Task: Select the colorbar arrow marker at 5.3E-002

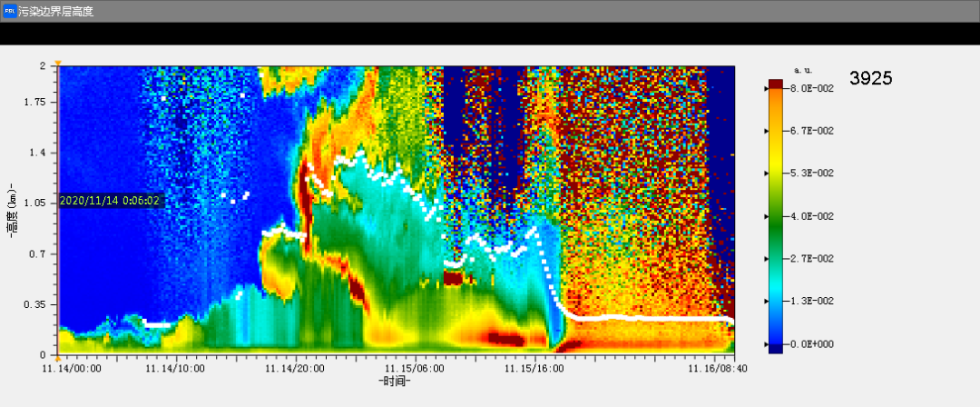Action: (767, 174)
